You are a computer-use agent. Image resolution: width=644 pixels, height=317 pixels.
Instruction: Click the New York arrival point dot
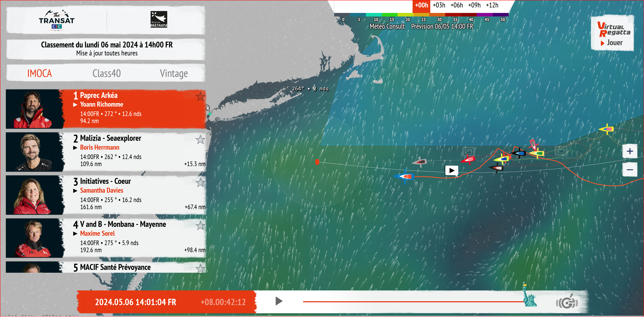click(x=210, y=114)
